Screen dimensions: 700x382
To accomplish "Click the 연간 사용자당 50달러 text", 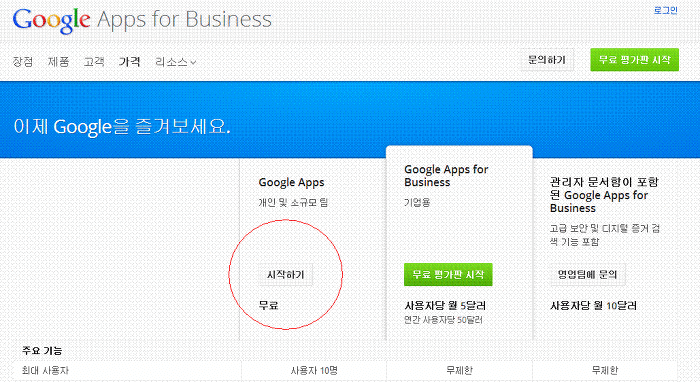I will (x=443, y=320).
